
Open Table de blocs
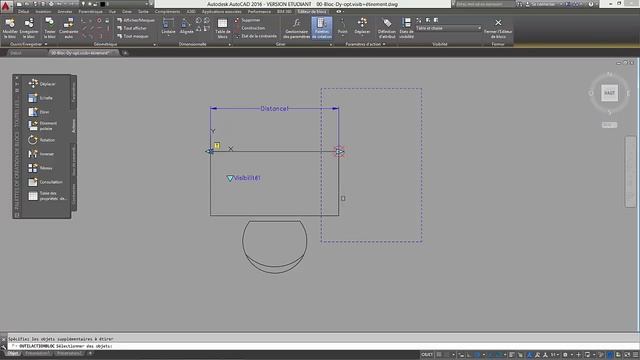(222, 28)
